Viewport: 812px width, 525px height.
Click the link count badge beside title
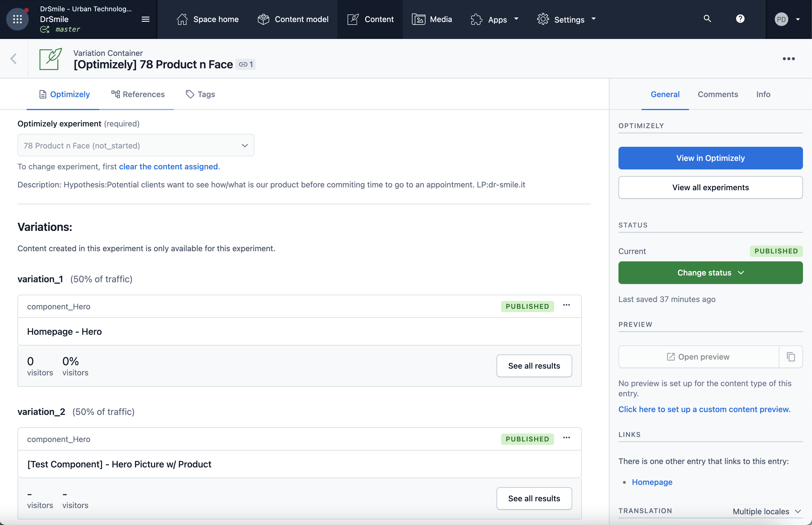[246, 64]
